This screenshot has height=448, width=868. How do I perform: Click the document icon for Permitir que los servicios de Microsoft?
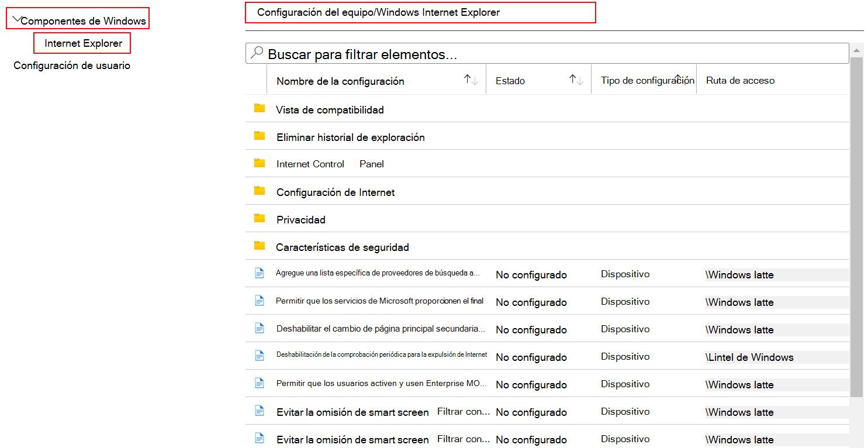coord(260,301)
